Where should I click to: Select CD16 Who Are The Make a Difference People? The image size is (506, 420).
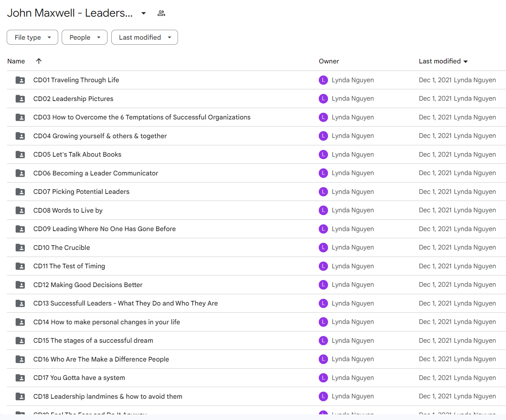101,359
